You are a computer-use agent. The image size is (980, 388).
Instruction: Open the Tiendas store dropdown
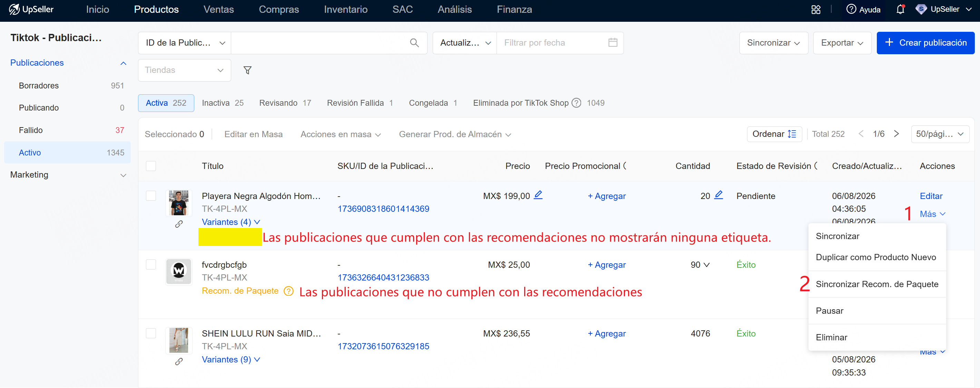(185, 70)
